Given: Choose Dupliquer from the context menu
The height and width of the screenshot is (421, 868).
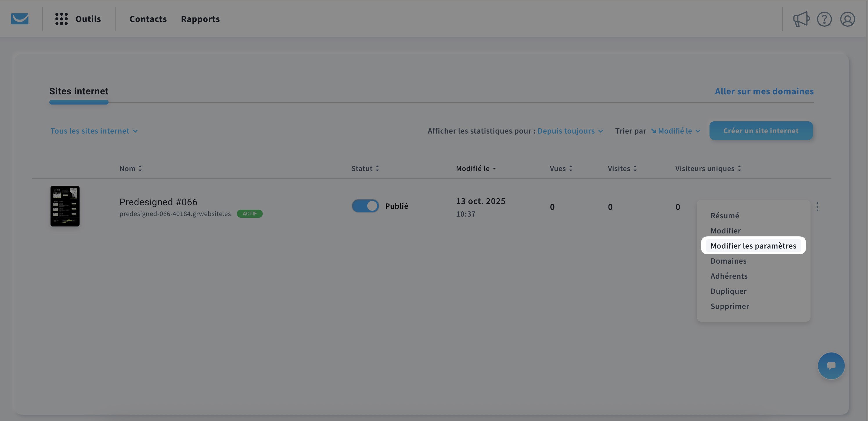Looking at the screenshot, I should [728, 291].
